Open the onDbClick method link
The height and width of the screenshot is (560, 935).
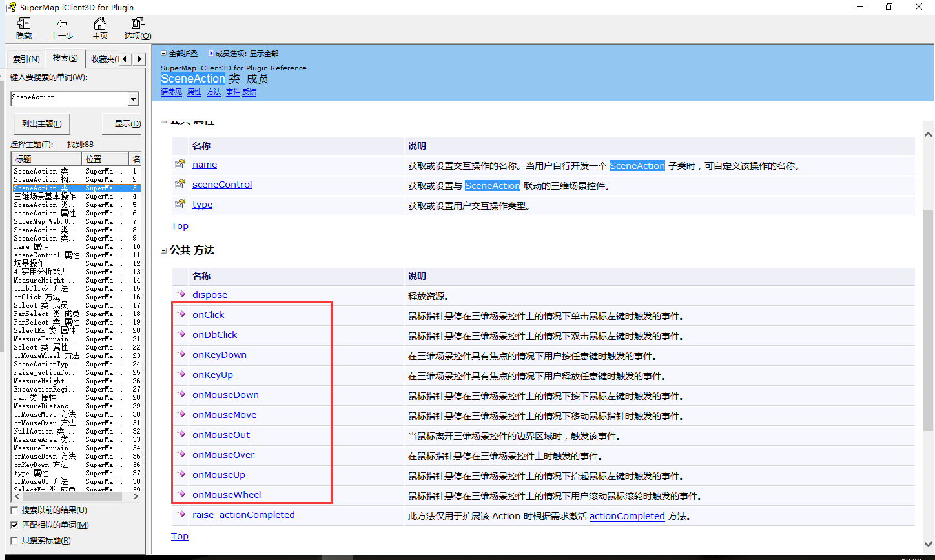pos(215,335)
